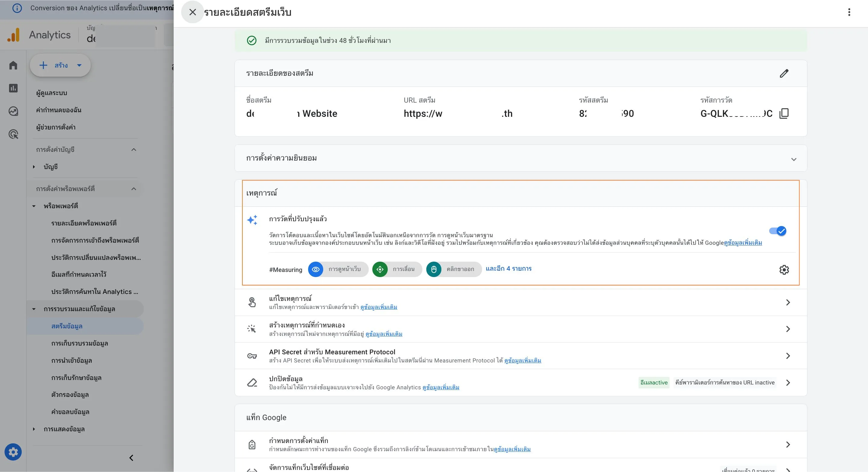This screenshot has height=472, width=868.
Task: Open chevron on ปกปิดข้อมูล row
Action: pyautogui.click(x=788, y=383)
